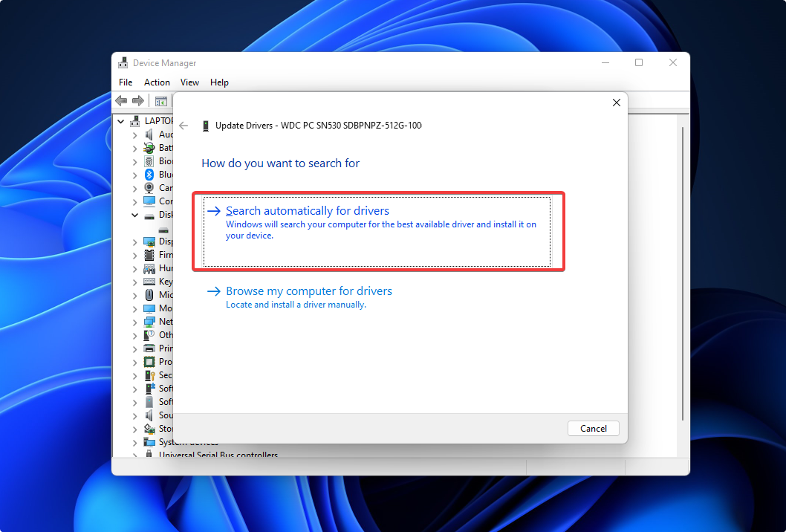Select the Audio speaker icon in device tree

149,134
